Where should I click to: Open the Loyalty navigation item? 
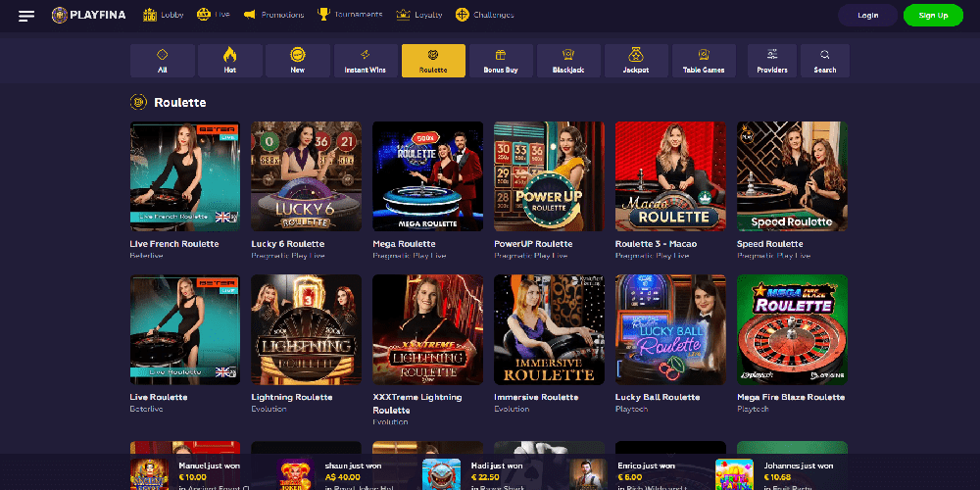[x=419, y=15]
